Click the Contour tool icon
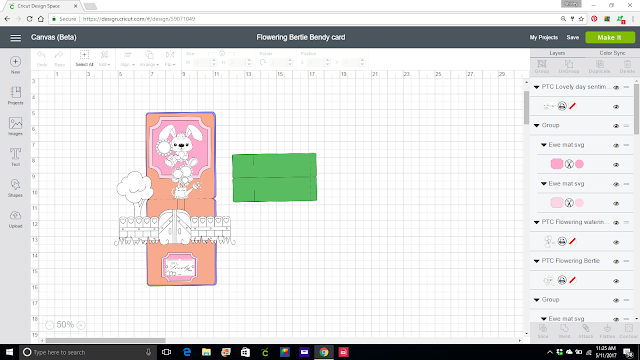The height and width of the screenshot is (360, 640). [x=629, y=329]
